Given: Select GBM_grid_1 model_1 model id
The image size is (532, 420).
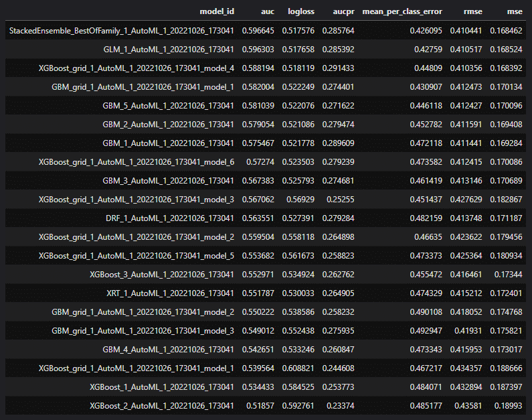Looking at the screenshot, I should coord(143,87).
